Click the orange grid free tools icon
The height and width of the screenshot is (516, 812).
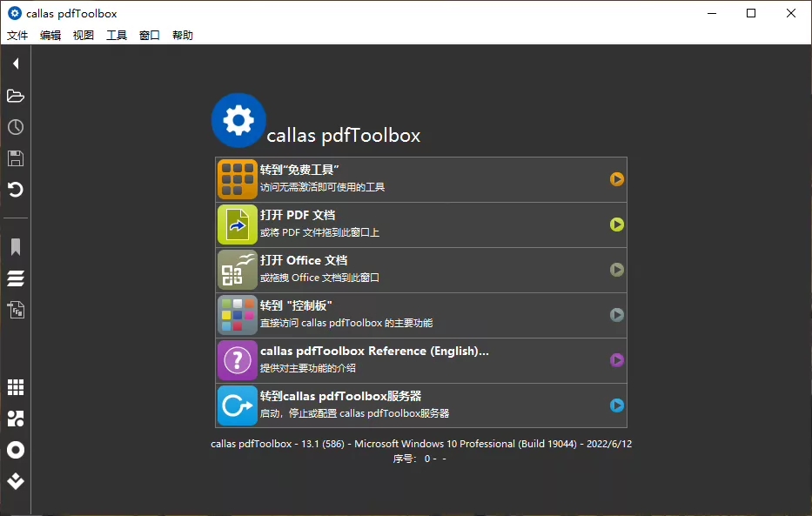pos(238,179)
